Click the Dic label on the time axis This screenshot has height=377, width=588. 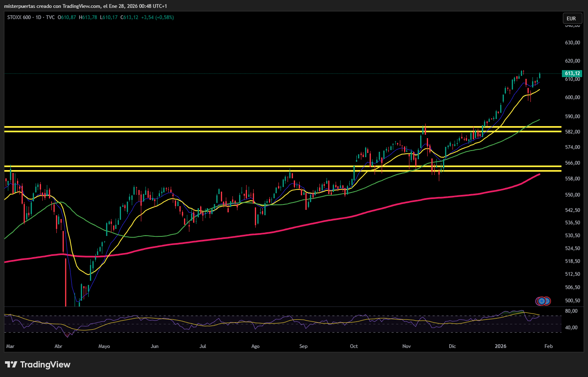click(x=452, y=346)
